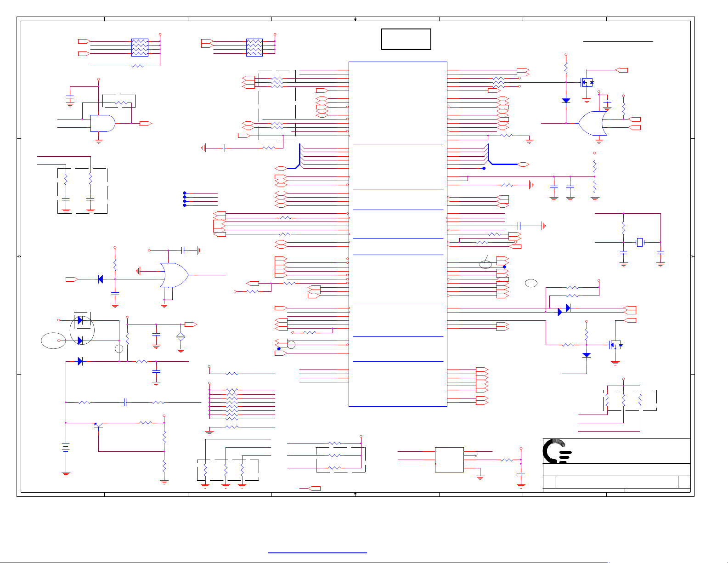Click the company logo in the title block
Image resolution: width=728 pixels, height=563 pixels.
(557, 451)
